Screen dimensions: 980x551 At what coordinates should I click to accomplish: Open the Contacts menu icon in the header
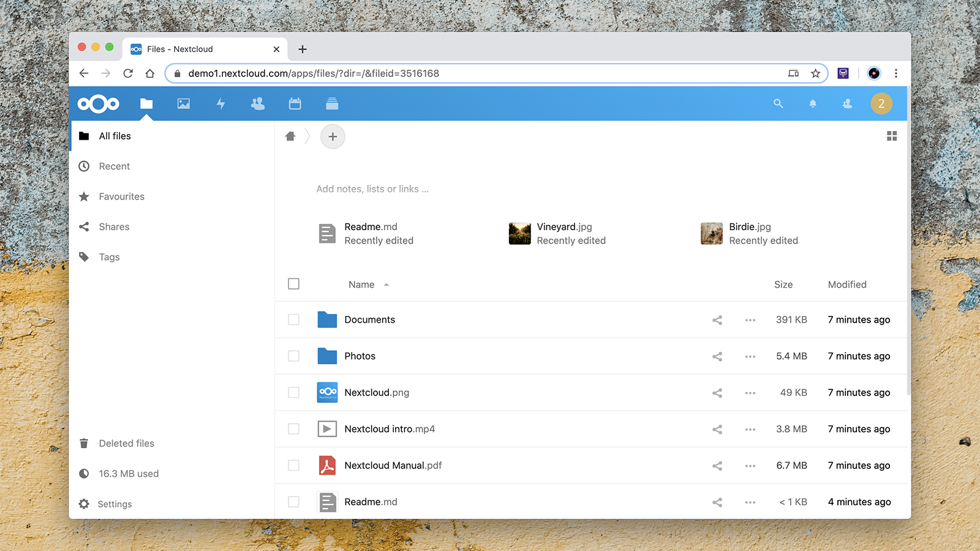847,103
